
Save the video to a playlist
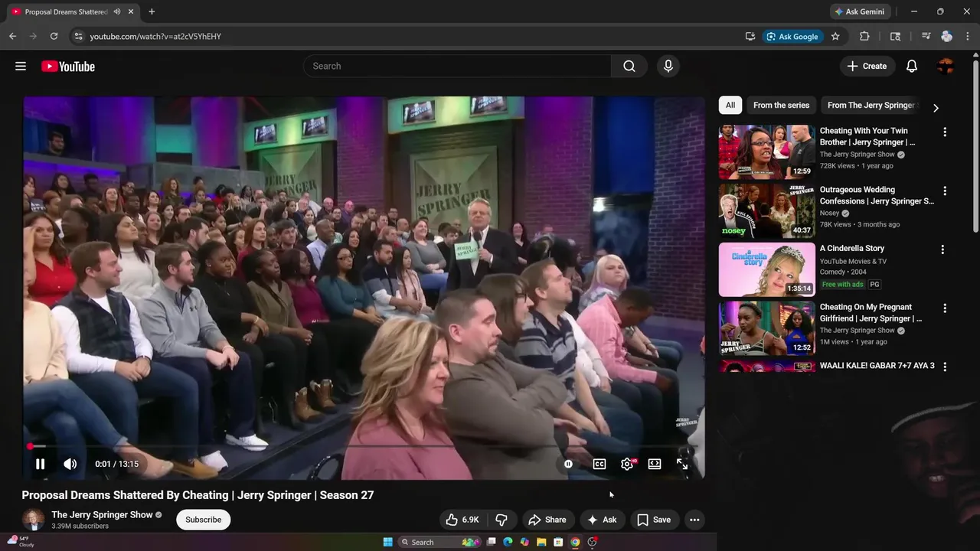click(x=654, y=520)
